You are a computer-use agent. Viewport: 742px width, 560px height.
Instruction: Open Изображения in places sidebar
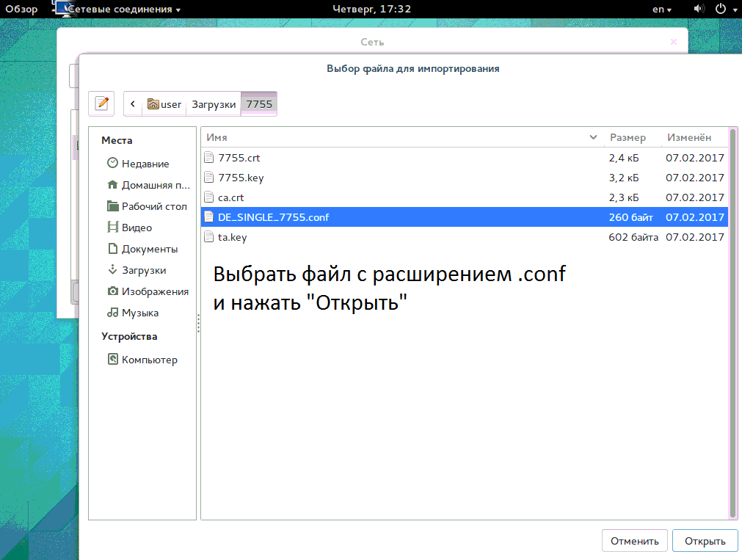tap(155, 291)
